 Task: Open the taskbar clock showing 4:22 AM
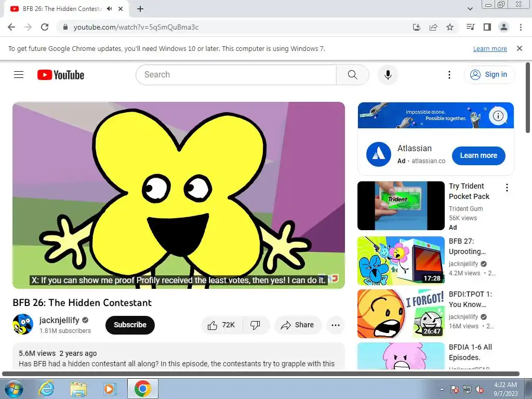(x=506, y=389)
